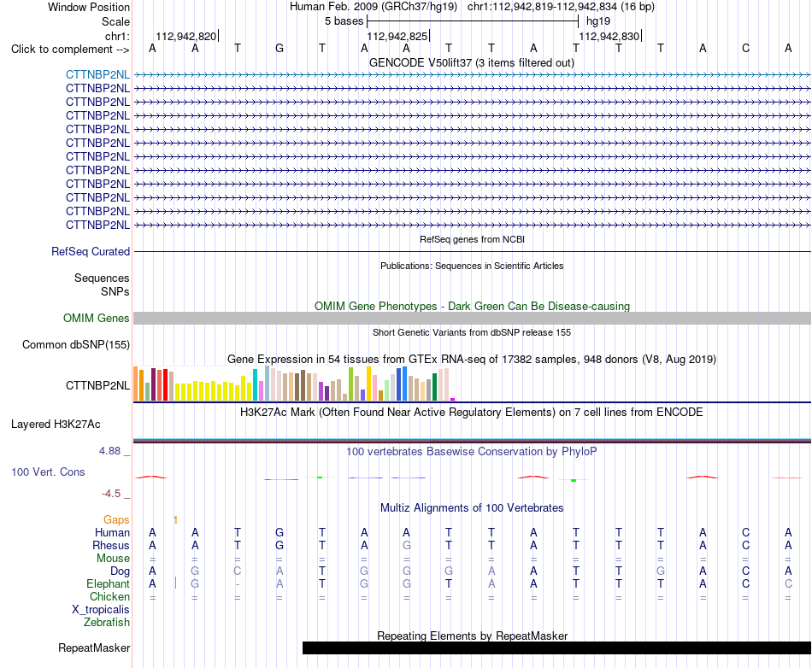Viewport: 812px width, 668px height.
Task: Click the orange Gaps row label
Action: pyautogui.click(x=116, y=519)
